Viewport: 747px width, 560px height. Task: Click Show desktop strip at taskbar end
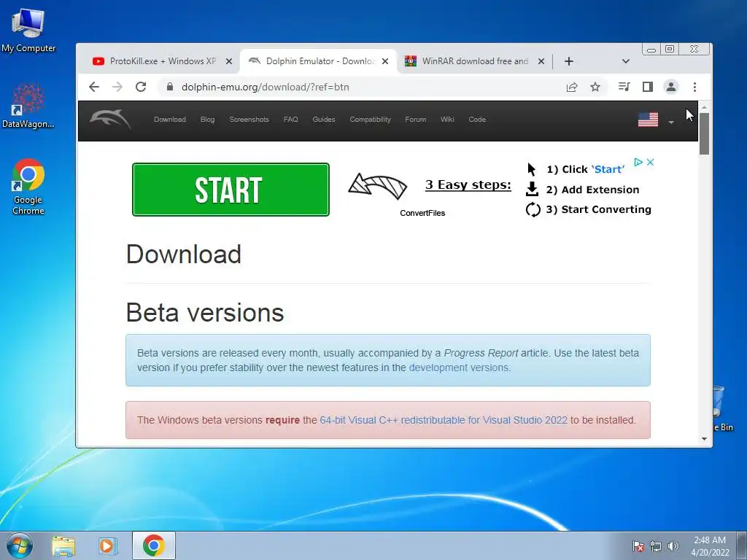(742, 545)
